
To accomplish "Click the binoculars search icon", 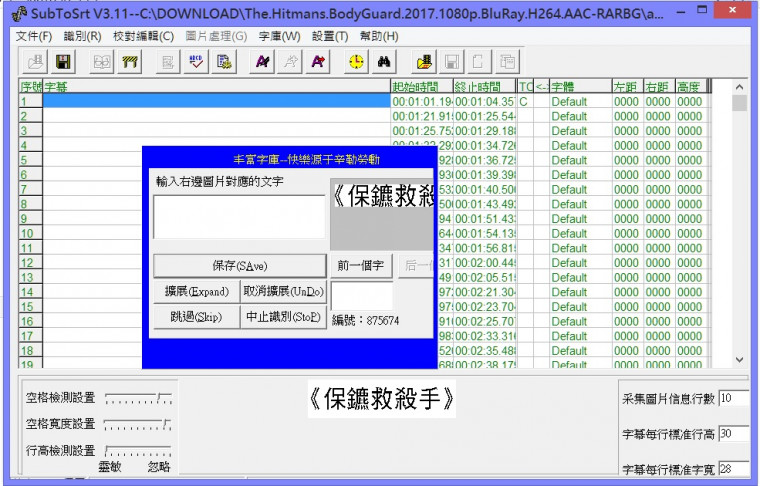I will click(384, 62).
